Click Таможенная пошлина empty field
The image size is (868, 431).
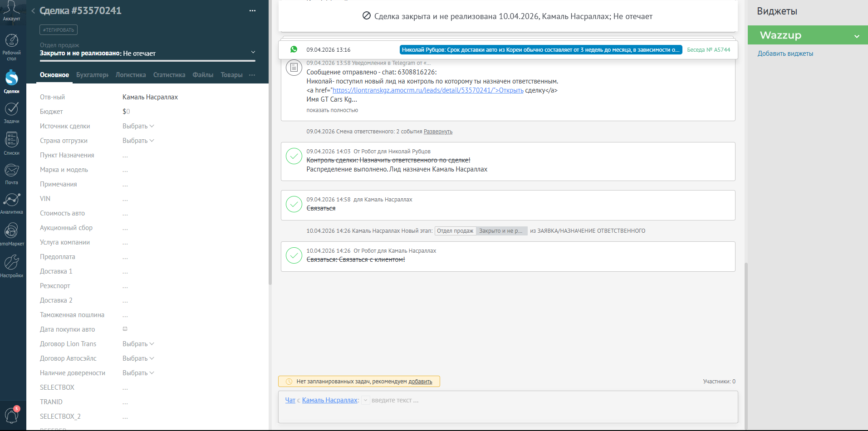pyautogui.click(x=125, y=315)
